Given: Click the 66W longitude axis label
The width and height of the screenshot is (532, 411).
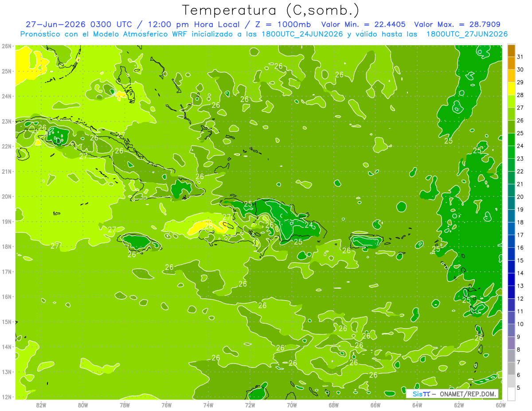Looking at the screenshot, I should pyautogui.click(x=376, y=405).
